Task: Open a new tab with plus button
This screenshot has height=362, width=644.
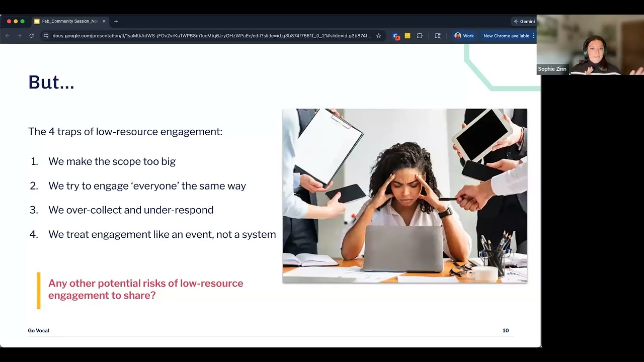Action: (116, 21)
